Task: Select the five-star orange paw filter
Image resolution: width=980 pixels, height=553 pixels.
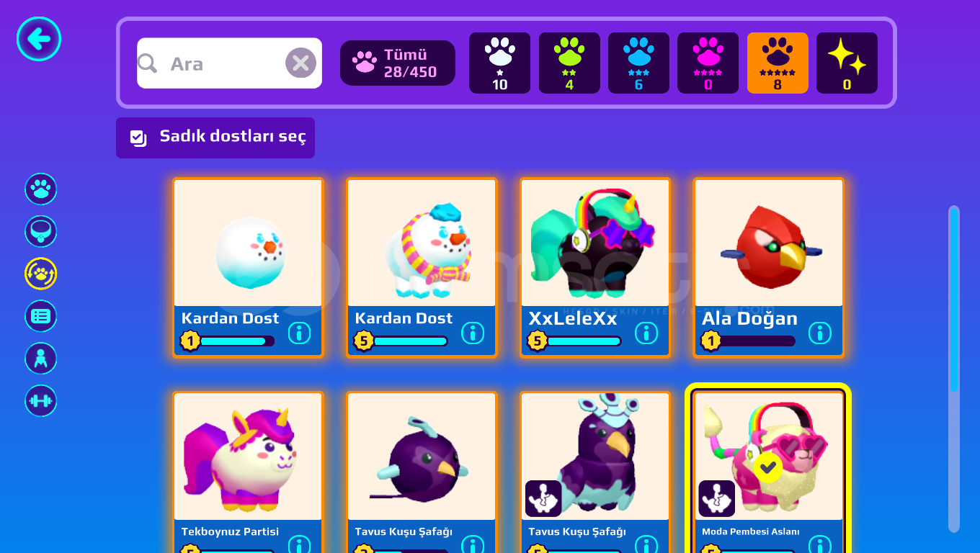Action: click(x=778, y=63)
